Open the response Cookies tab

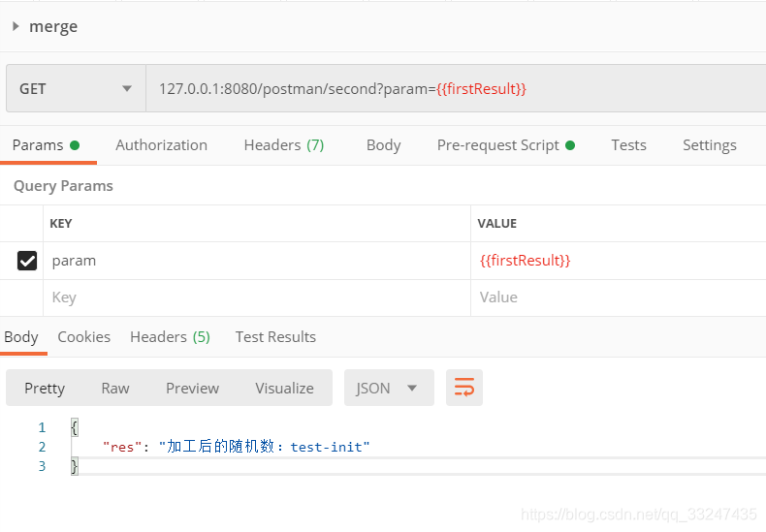[84, 337]
